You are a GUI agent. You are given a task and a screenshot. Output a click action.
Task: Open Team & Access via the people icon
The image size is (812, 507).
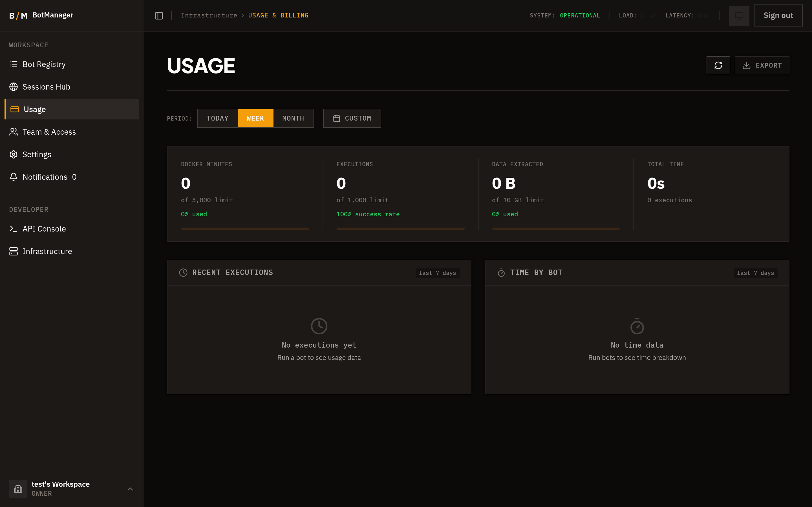[x=14, y=132]
